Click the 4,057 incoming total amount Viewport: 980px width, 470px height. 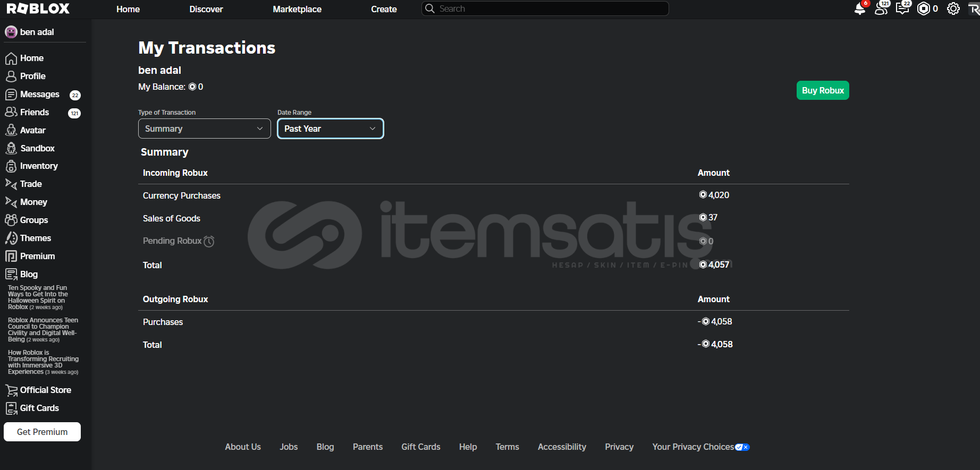coord(714,264)
